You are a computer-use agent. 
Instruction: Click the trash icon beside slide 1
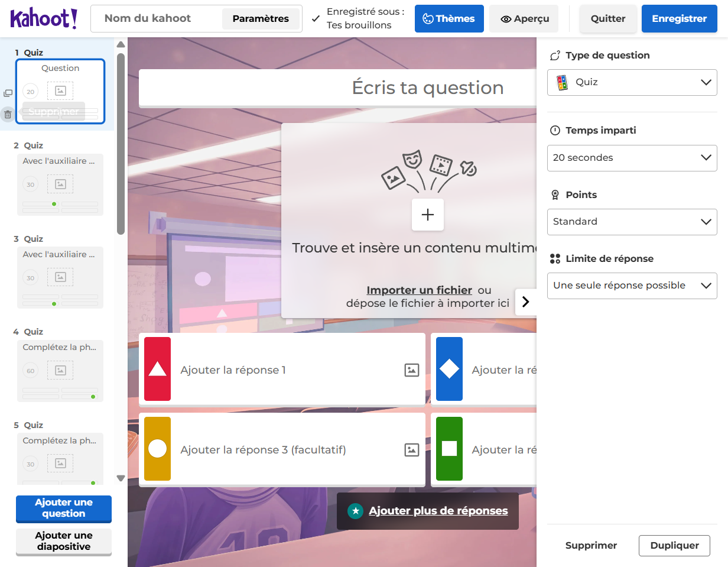[8, 115]
